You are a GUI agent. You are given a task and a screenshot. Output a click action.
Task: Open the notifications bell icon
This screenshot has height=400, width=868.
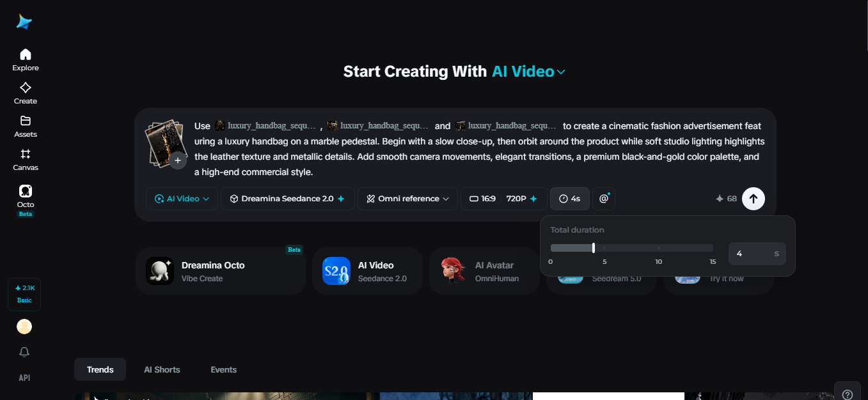point(24,352)
